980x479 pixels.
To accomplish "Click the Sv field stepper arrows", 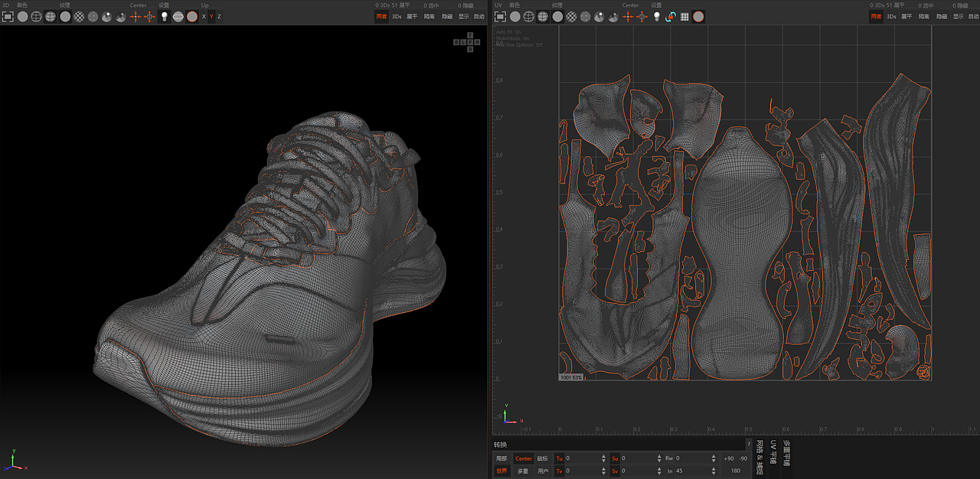I will (x=659, y=471).
